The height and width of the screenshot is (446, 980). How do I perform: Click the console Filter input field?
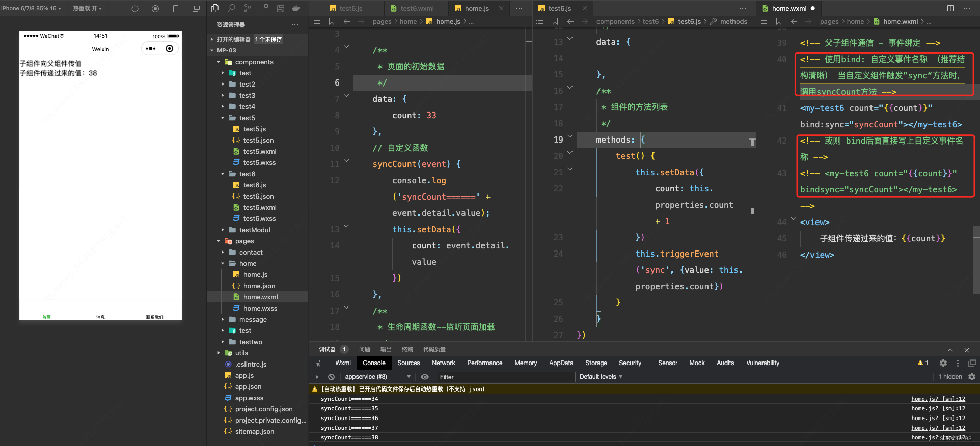click(506, 377)
